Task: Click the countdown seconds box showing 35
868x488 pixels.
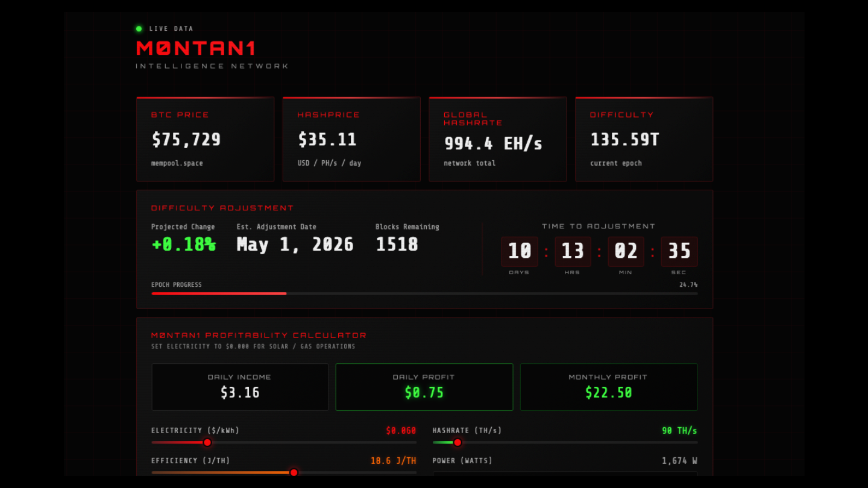Action: [679, 251]
